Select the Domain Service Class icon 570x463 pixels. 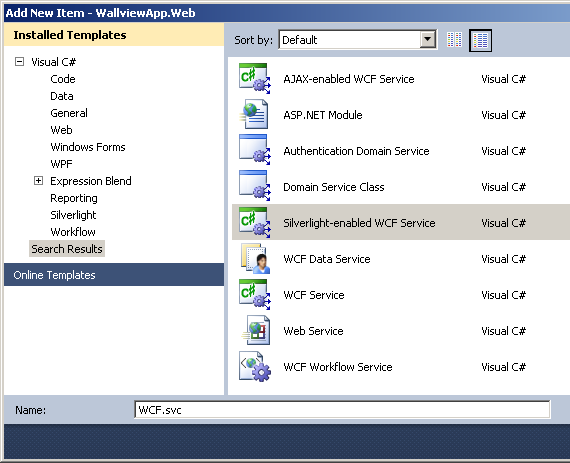click(255, 186)
